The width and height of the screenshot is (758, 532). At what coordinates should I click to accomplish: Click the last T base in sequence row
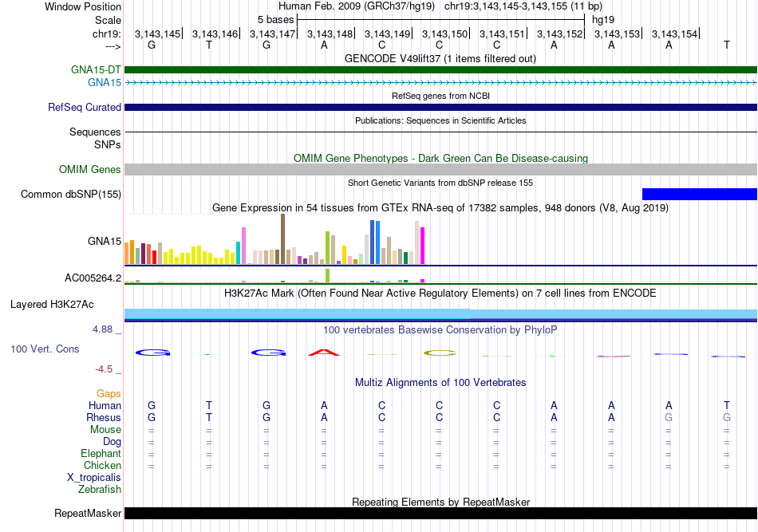(727, 45)
